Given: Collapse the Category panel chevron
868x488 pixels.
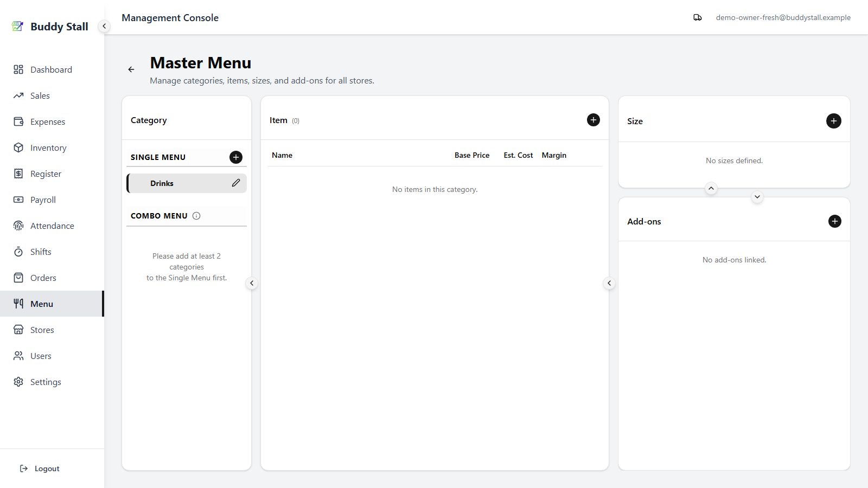Looking at the screenshot, I should [x=252, y=283].
